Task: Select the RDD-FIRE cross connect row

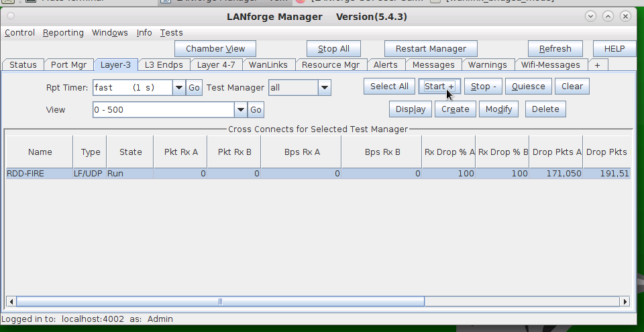Action: 318,174
